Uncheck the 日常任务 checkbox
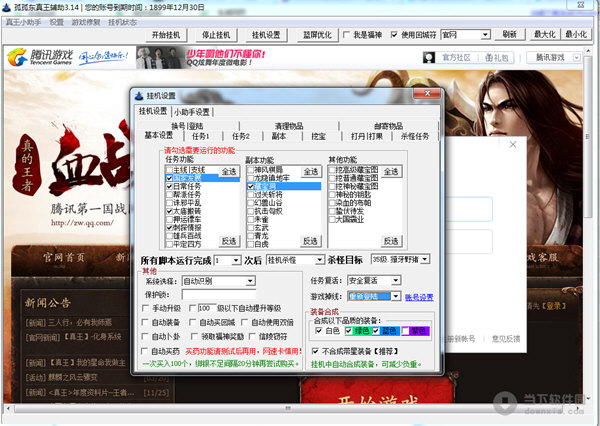Viewport: 600px width, 426px height. (169, 186)
